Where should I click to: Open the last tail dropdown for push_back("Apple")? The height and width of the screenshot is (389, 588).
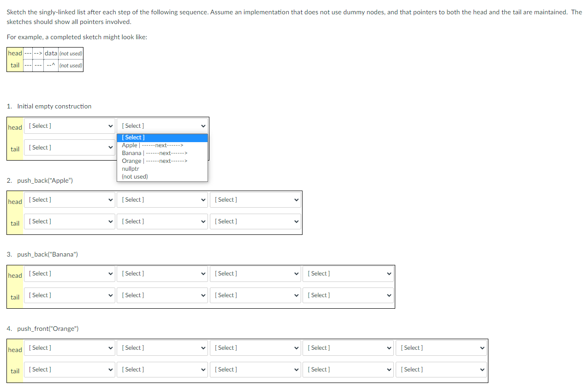tap(255, 221)
